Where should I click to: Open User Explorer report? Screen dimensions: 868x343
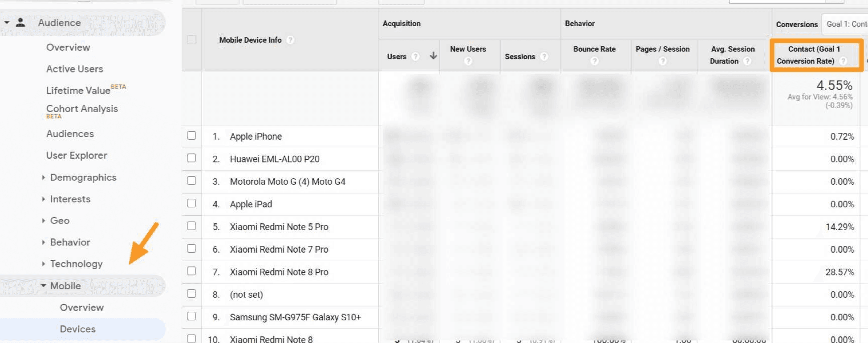(x=77, y=155)
